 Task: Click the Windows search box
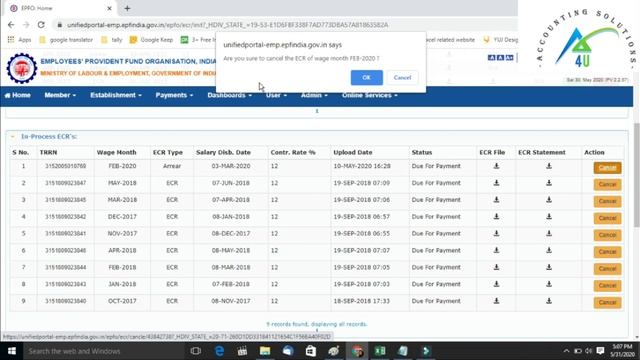104,351
